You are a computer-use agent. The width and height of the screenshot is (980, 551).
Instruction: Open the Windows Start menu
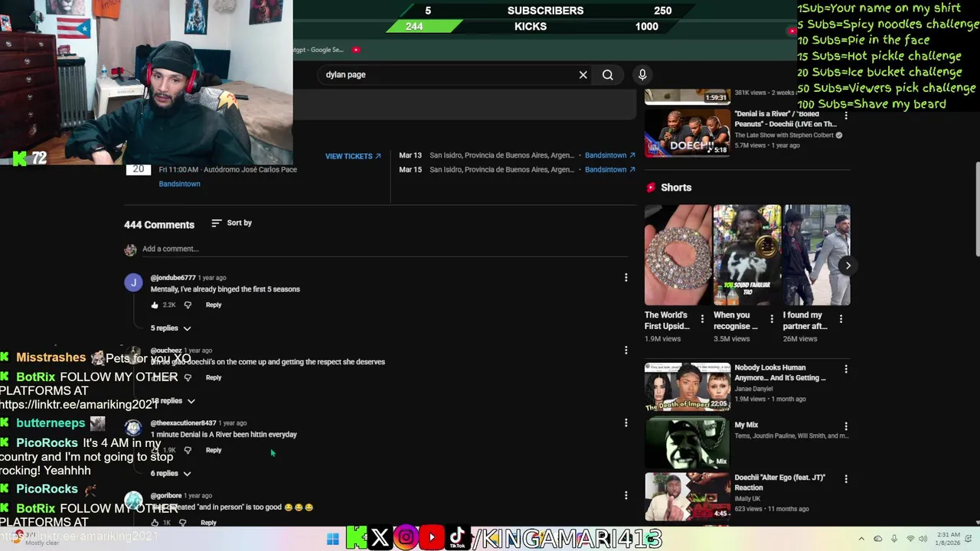pyautogui.click(x=332, y=539)
